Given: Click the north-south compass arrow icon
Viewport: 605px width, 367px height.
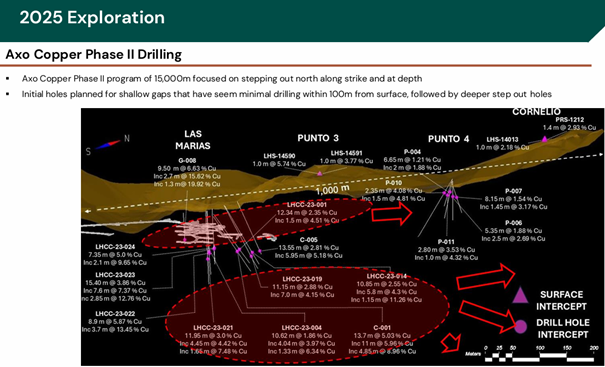Looking at the screenshot, I should click(108, 144).
